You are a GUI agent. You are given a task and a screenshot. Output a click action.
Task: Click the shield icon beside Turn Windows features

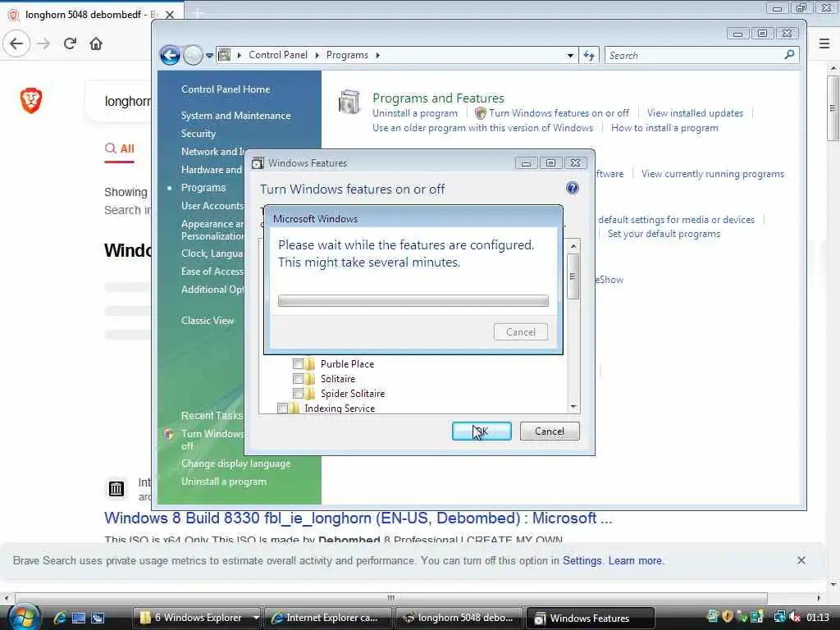[481, 113]
